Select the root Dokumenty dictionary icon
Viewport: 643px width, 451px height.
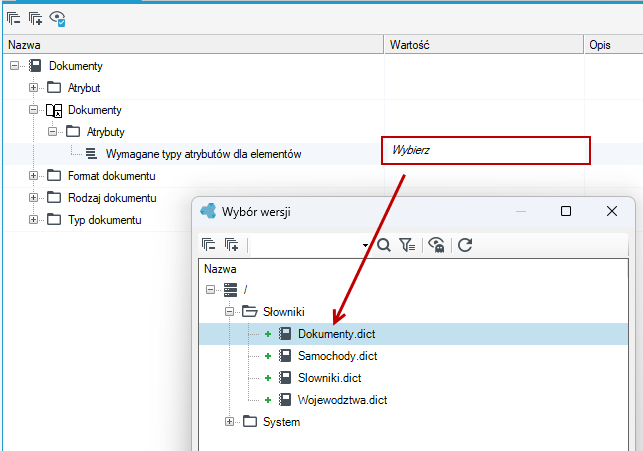(35, 66)
